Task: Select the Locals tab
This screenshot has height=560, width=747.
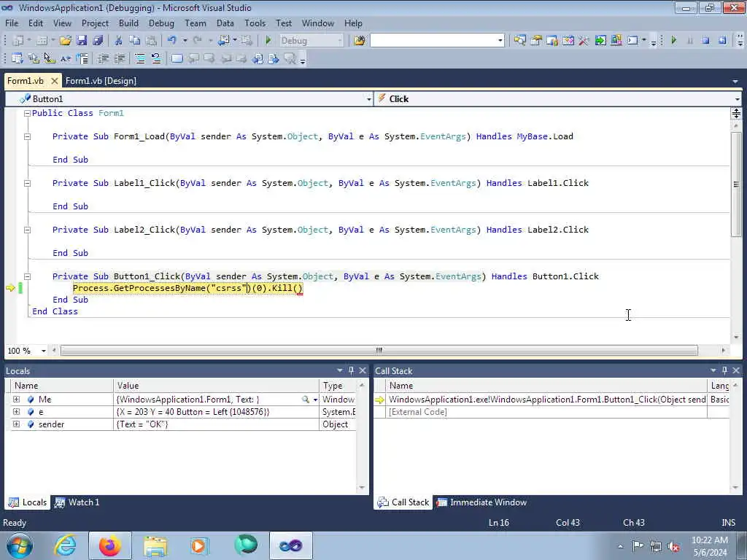Action: [x=28, y=502]
